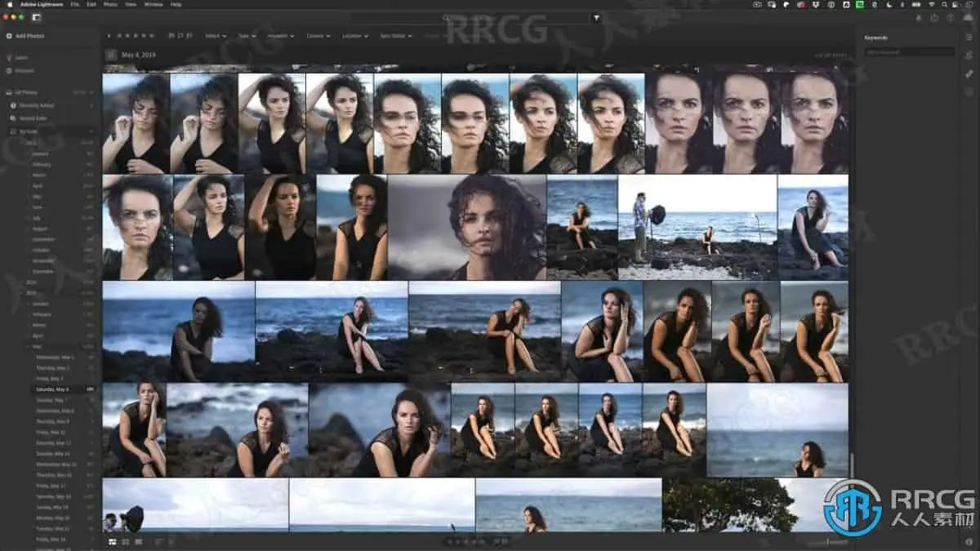Click the Add a keyword field
The width and height of the screenshot is (980, 551).
coord(910,51)
